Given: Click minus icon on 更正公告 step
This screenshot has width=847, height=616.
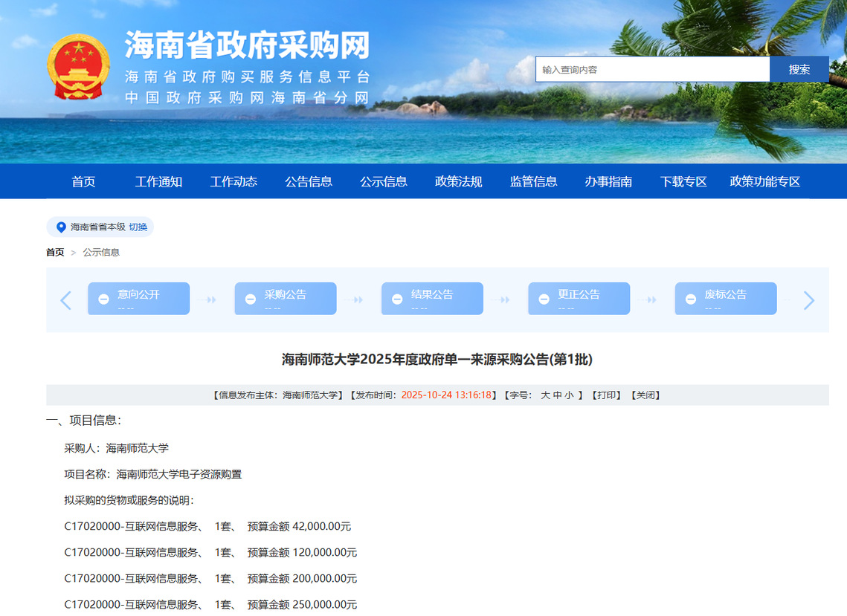Looking at the screenshot, I should (x=544, y=299).
